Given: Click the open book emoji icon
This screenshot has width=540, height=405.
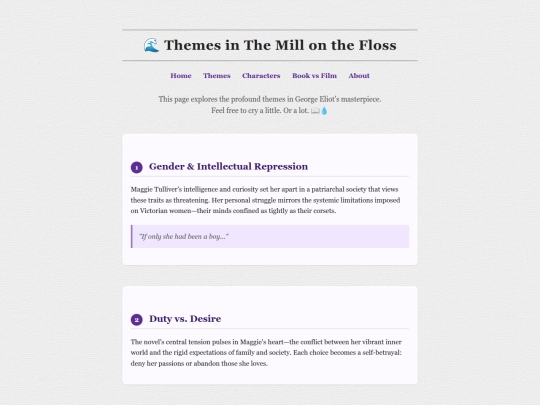Looking at the screenshot, I should point(315,111).
